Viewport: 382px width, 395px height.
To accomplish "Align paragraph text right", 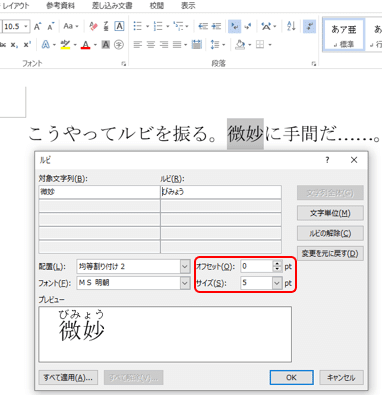I will (x=164, y=45).
